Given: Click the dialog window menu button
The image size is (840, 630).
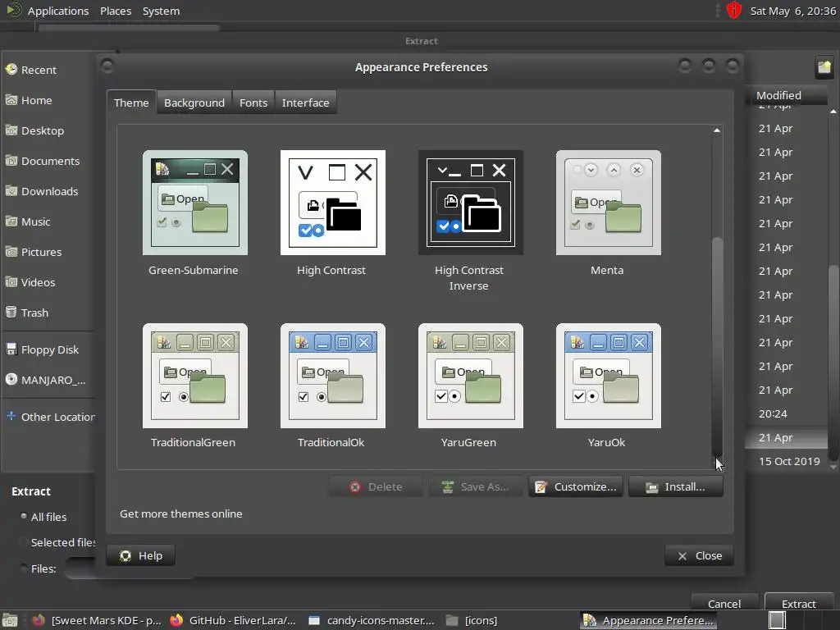Looking at the screenshot, I should click(107, 66).
